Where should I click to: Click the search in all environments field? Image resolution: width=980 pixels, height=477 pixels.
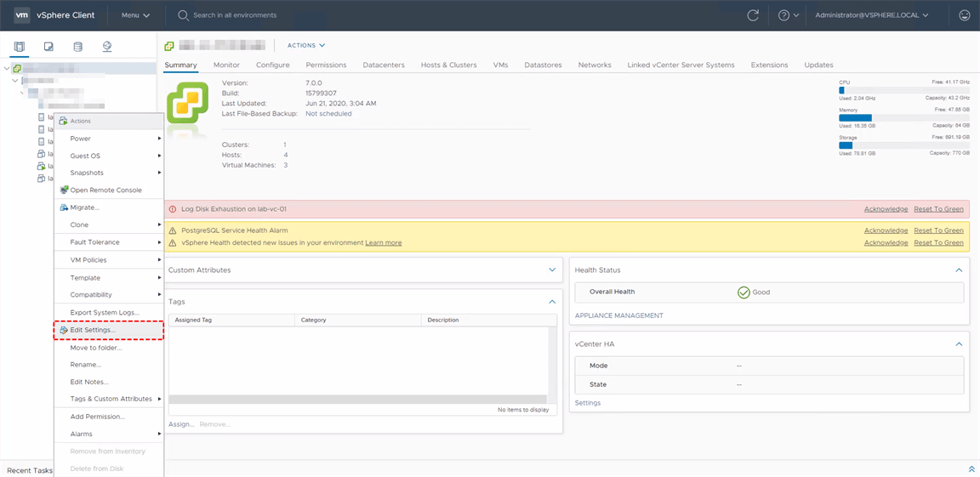tap(235, 15)
